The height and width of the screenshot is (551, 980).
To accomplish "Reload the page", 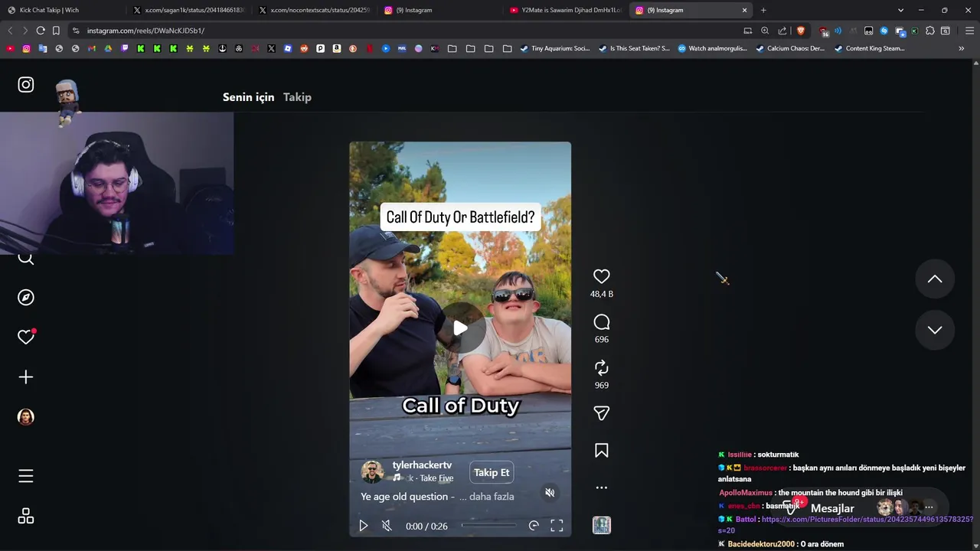I will pos(41,31).
